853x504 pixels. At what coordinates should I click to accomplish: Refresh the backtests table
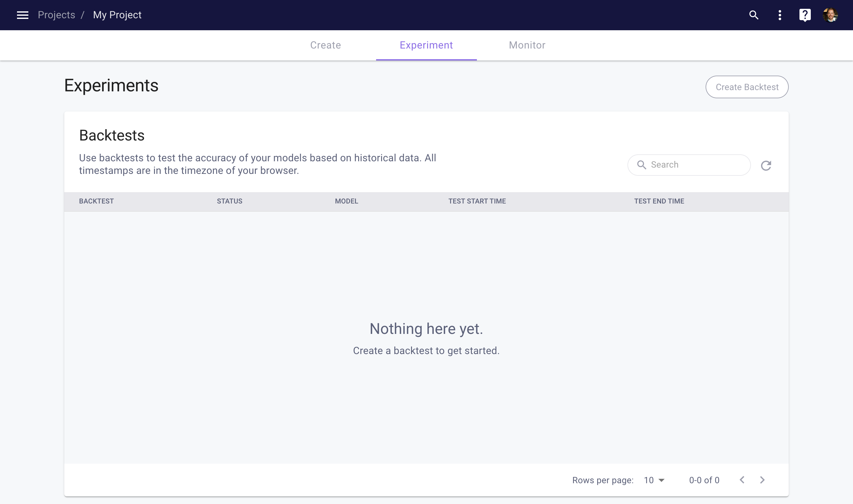point(766,165)
